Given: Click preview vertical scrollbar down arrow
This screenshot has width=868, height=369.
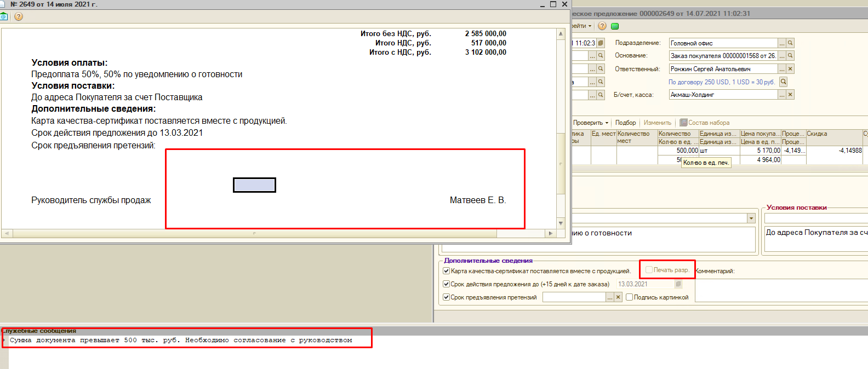Looking at the screenshot, I should (x=561, y=223).
